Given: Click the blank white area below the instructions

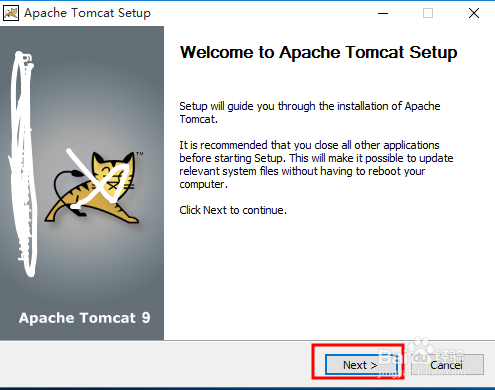Looking at the screenshot, I should (x=328, y=277).
